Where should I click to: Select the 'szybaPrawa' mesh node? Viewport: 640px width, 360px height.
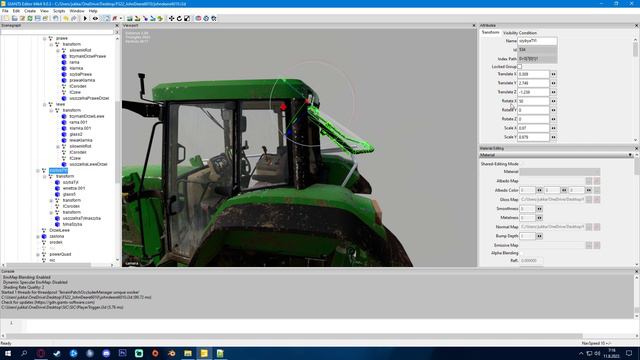[80, 74]
